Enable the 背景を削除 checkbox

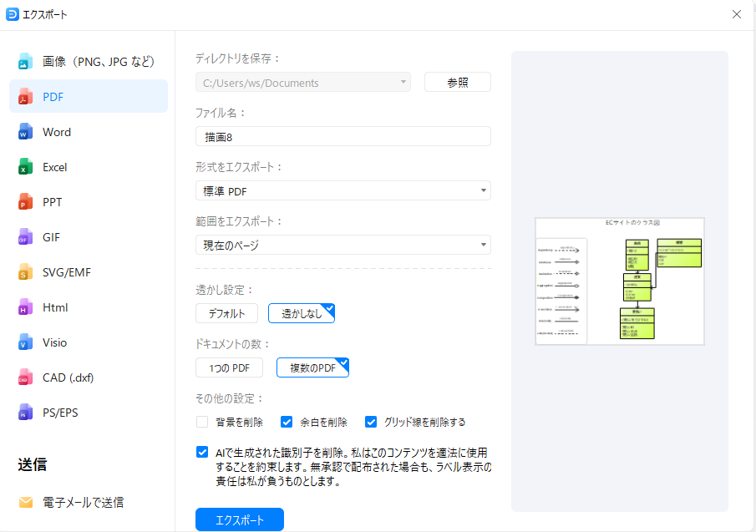point(201,422)
